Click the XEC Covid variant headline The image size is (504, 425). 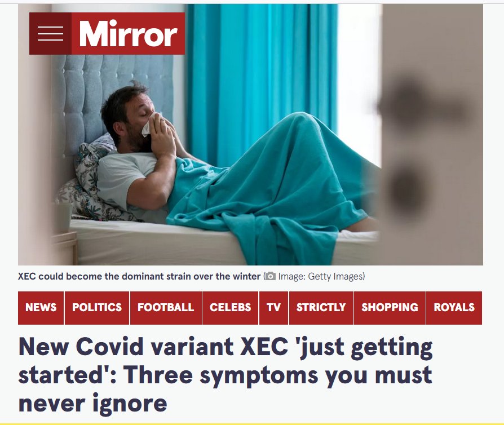226,374
